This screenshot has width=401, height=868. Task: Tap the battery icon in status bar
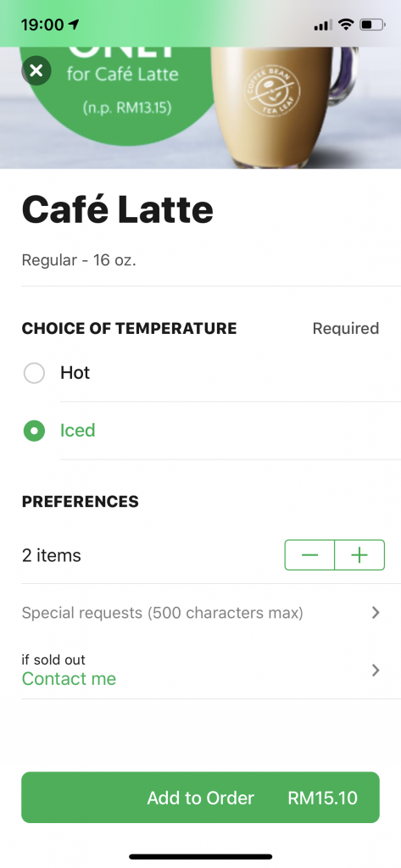click(x=372, y=25)
